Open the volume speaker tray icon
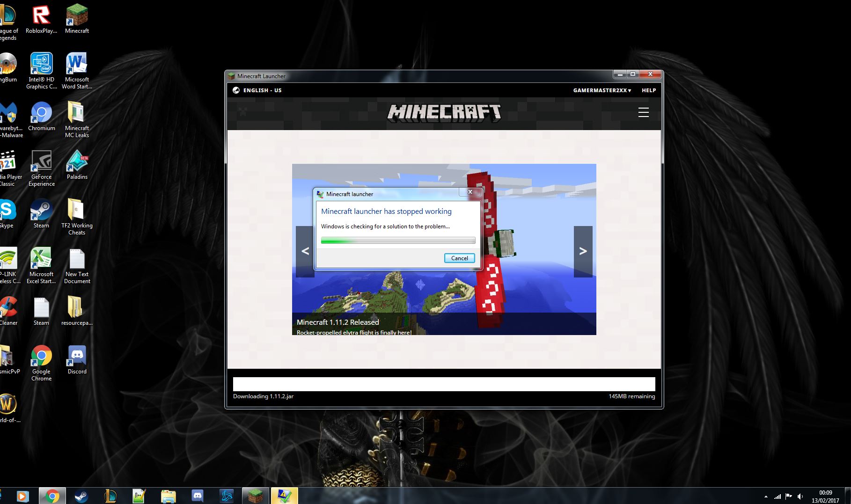This screenshot has height=504, width=851. pos(800,497)
